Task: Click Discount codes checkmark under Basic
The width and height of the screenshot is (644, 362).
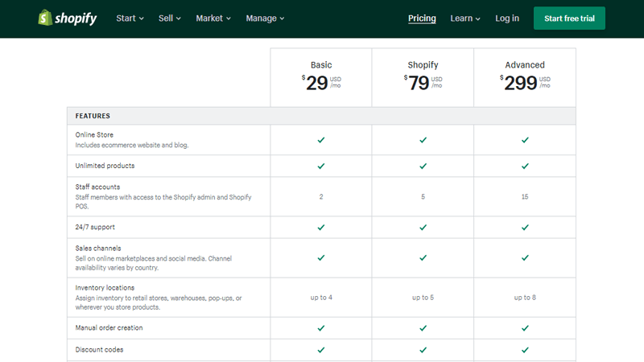Action: [321, 350]
